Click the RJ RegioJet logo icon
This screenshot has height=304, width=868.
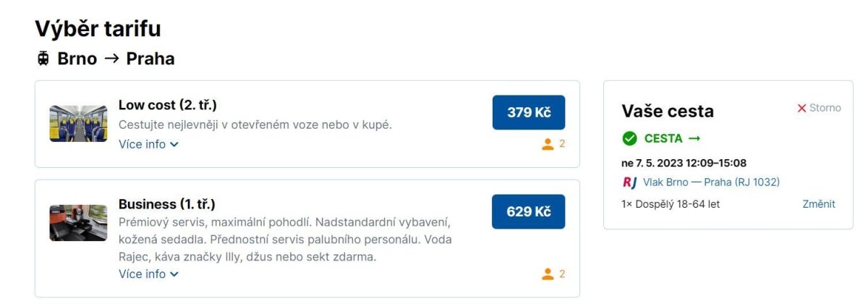click(628, 182)
